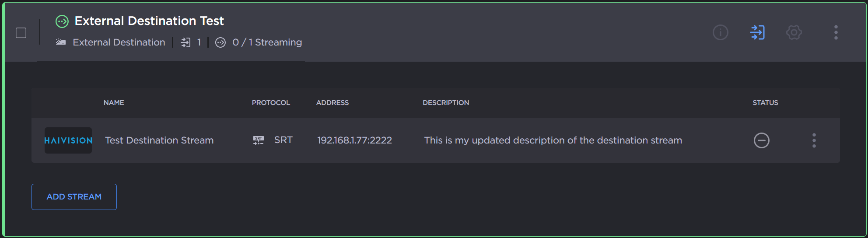Click the green streaming icon beside the title
This screenshot has width=868, height=238.
(62, 21)
